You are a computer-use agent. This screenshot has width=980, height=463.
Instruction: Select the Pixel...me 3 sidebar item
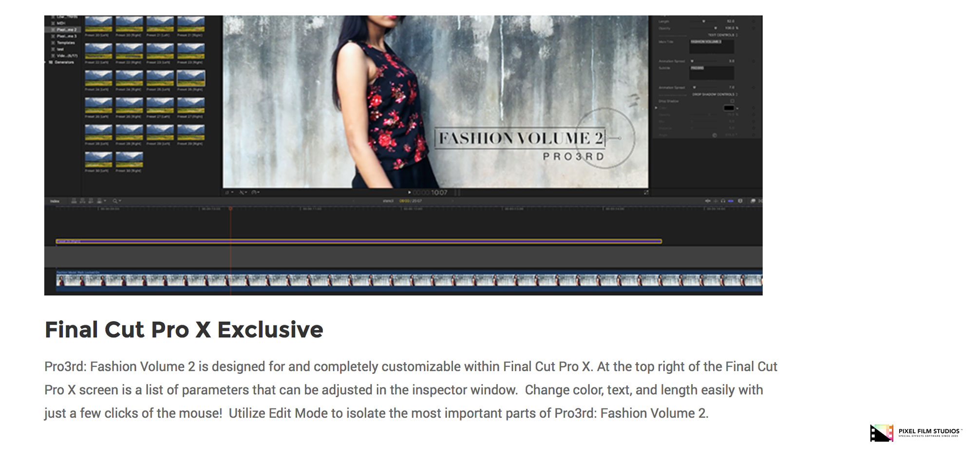[66, 36]
